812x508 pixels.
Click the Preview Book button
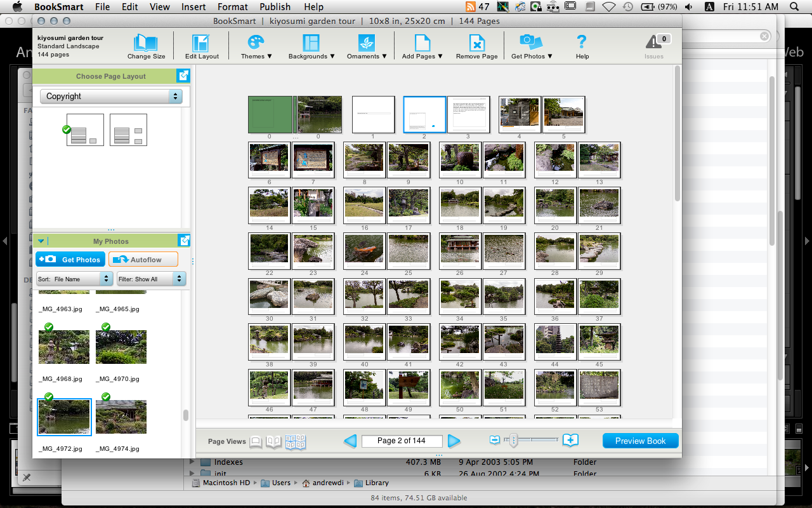[x=640, y=441]
